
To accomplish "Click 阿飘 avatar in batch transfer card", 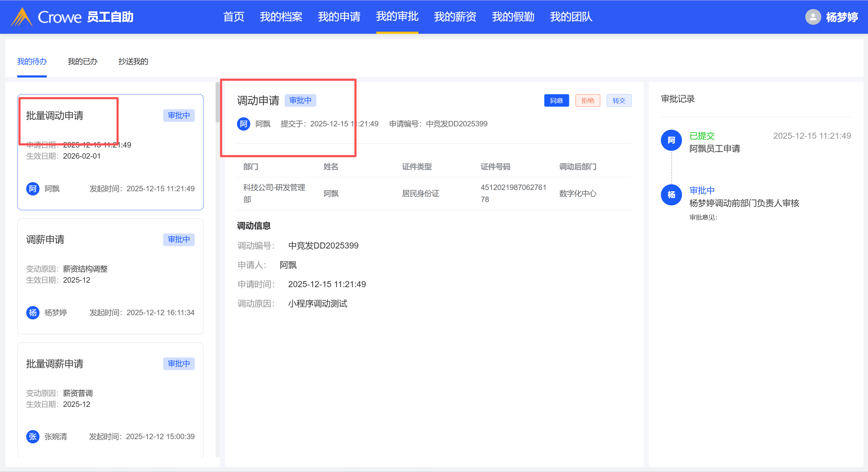I will [x=33, y=188].
